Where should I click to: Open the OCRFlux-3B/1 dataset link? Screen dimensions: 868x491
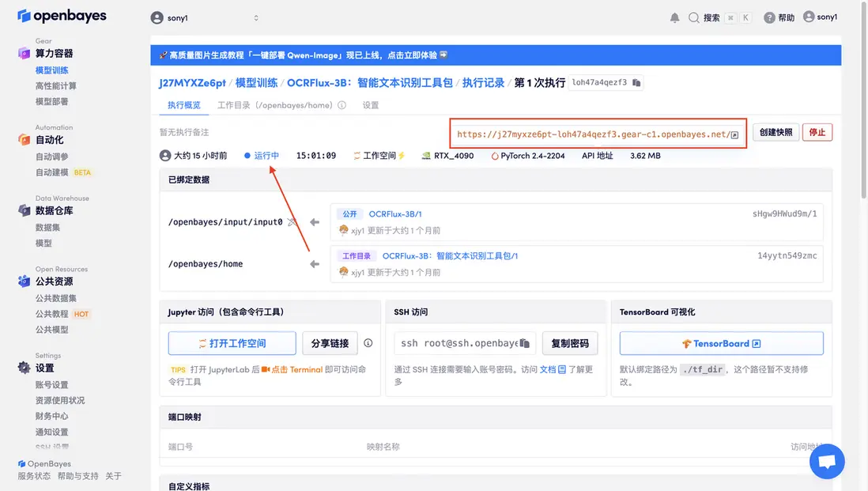395,214
